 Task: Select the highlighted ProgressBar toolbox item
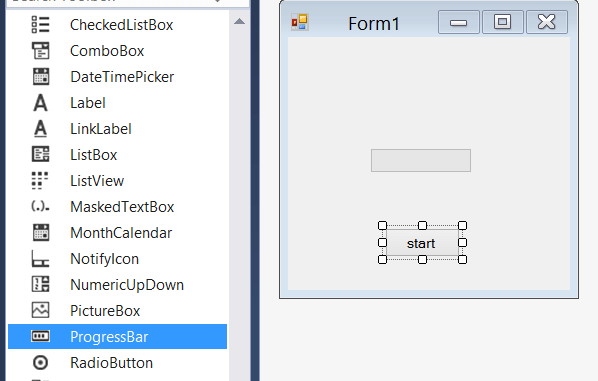[117, 336]
